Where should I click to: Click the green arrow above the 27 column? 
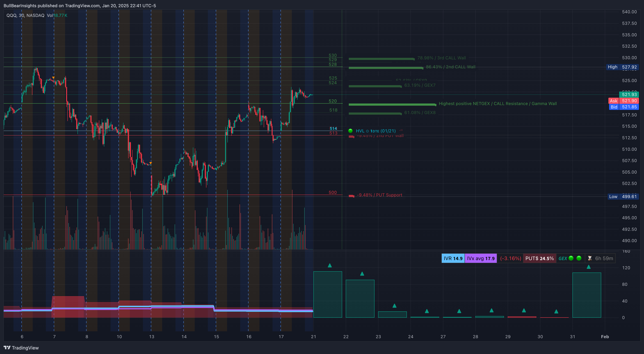pos(459,311)
